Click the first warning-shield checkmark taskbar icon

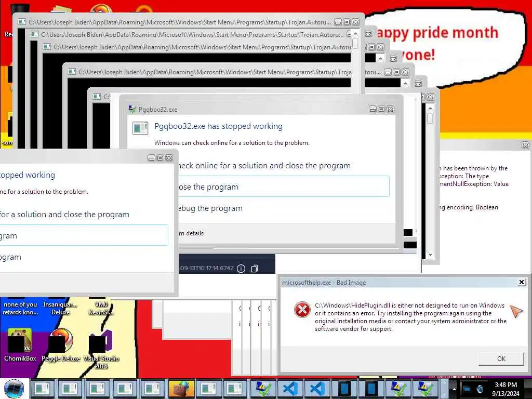point(262,389)
